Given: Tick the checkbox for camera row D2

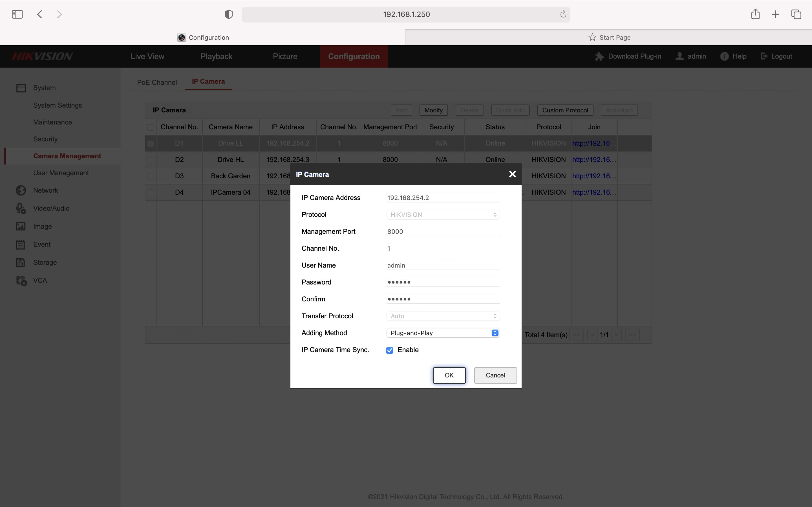Looking at the screenshot, I should (151, 160).
